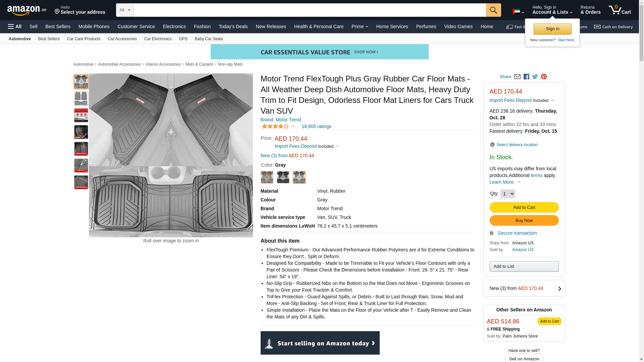Screen dimensions: 644x362
Task: Click the Add to Cart button
Action: (524, 207)
